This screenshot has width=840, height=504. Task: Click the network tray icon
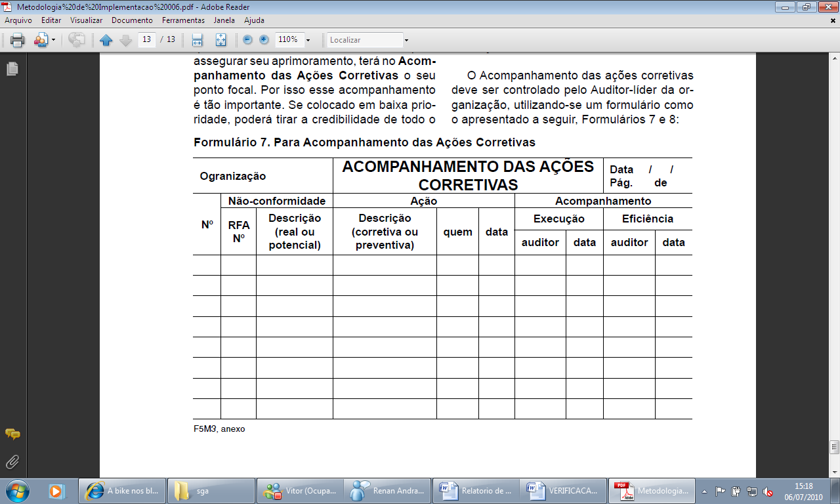[x=751, y=491]
